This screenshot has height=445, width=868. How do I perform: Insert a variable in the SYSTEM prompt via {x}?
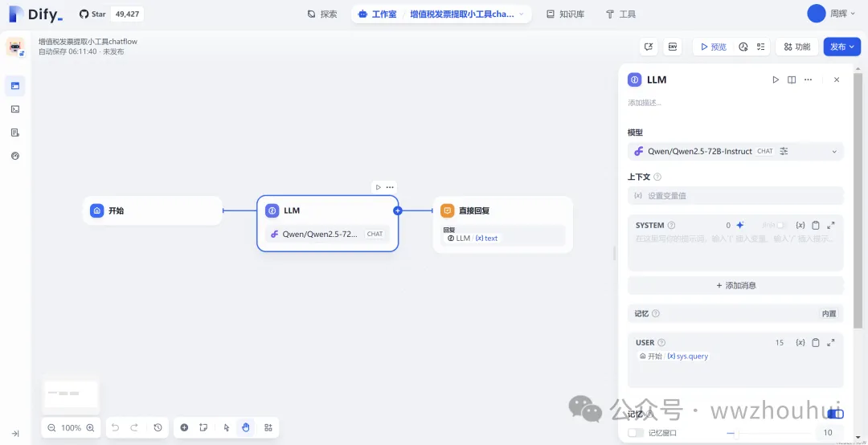pyautogui.click(x=800, y=225)
